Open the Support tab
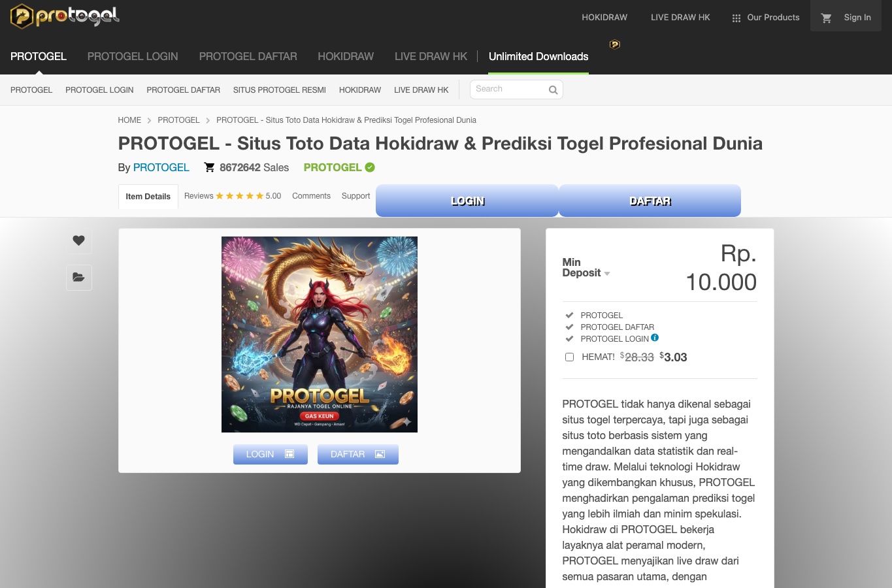This screenshot has width=892, height=588. [x=355, y=196]
